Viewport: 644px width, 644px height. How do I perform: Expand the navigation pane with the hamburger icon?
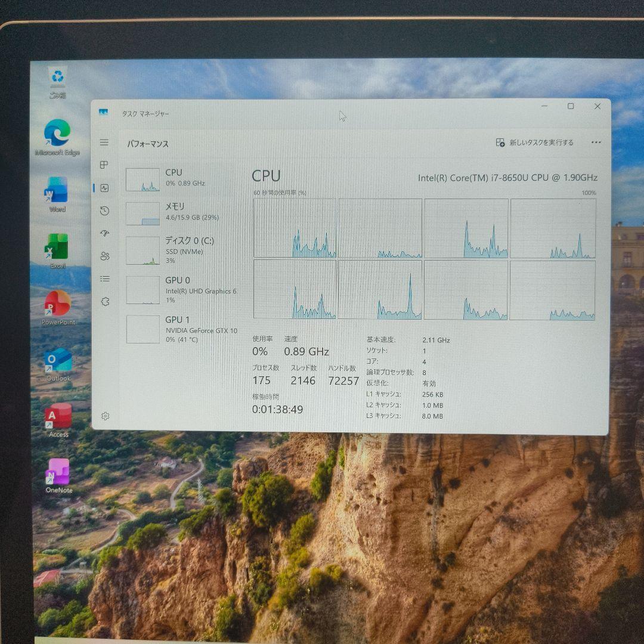[104, 143]
